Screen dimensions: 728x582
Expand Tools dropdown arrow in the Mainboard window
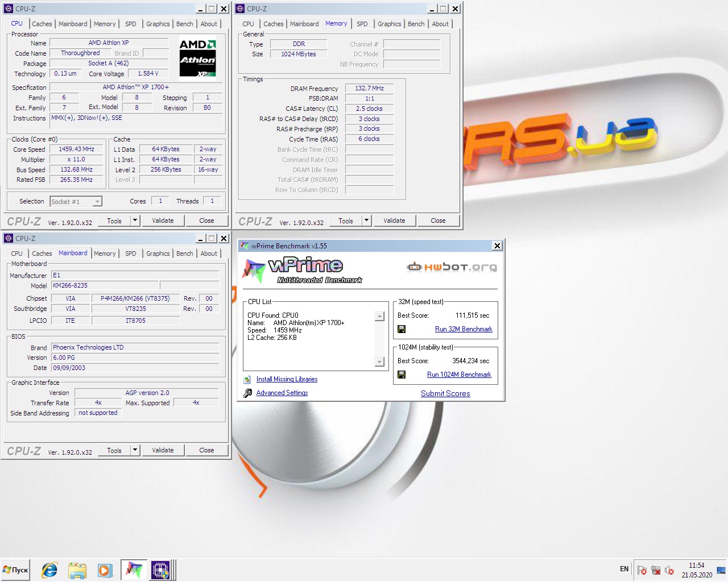click(135, 450)
